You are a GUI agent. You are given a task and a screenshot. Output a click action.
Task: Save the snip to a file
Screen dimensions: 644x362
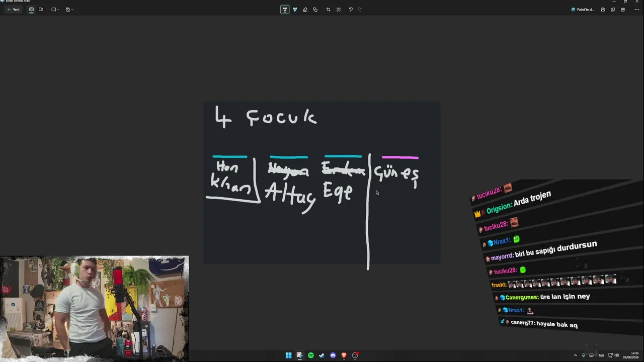coord(603,10)
